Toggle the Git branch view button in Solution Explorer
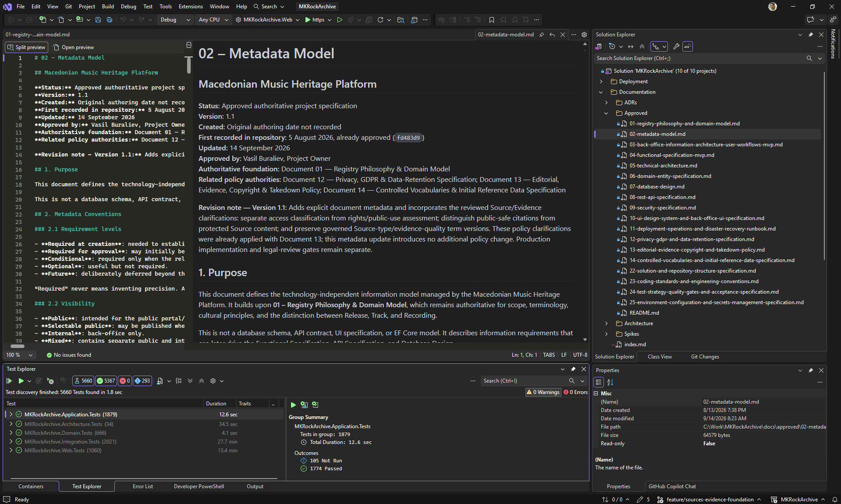 656,46
